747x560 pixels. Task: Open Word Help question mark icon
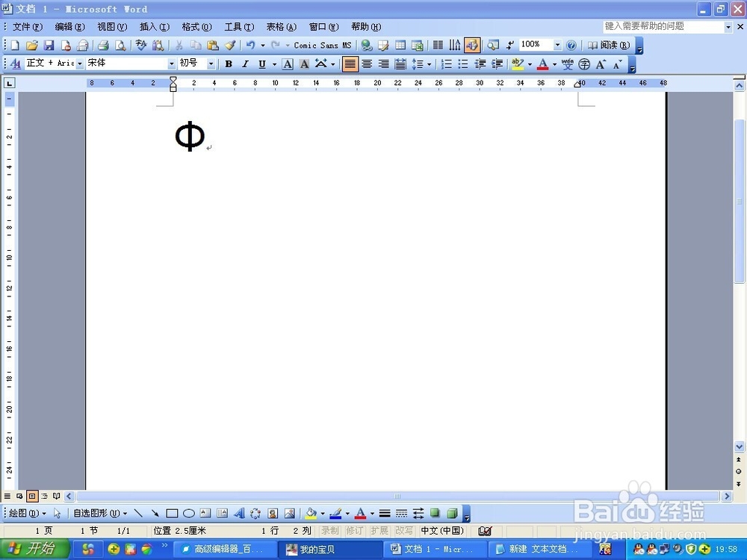click(571, 46)
